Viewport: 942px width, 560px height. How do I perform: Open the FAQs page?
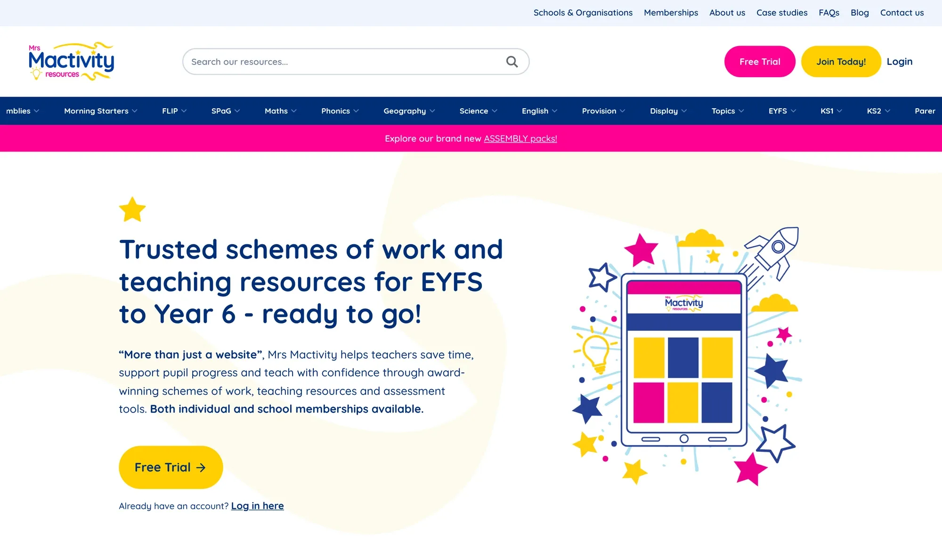(829, 13)
